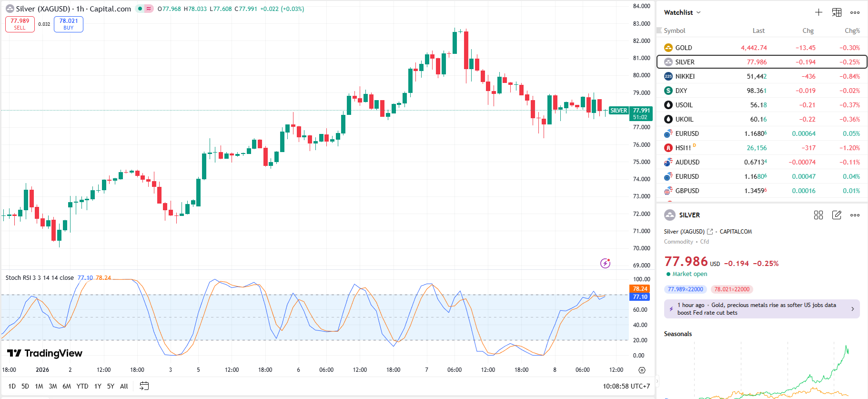The image size is (868, 399).
Task: Click the add symbol plus icon in Watchlist
Action: [818, 12]
